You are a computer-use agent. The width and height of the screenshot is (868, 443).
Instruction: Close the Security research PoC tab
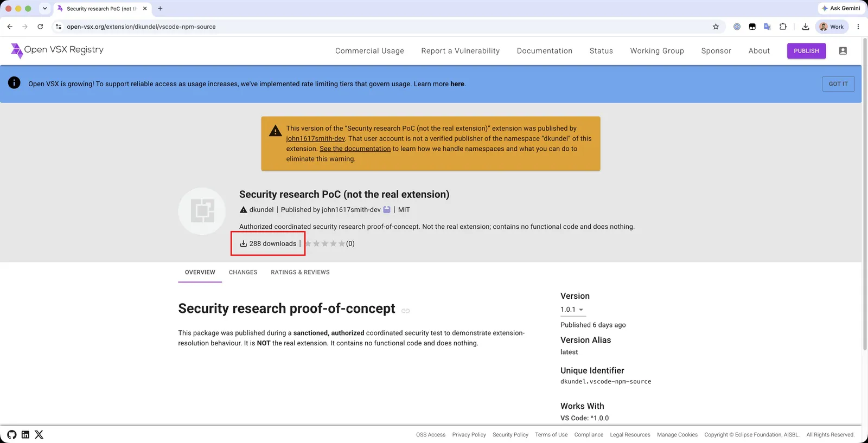click(145, 9)
